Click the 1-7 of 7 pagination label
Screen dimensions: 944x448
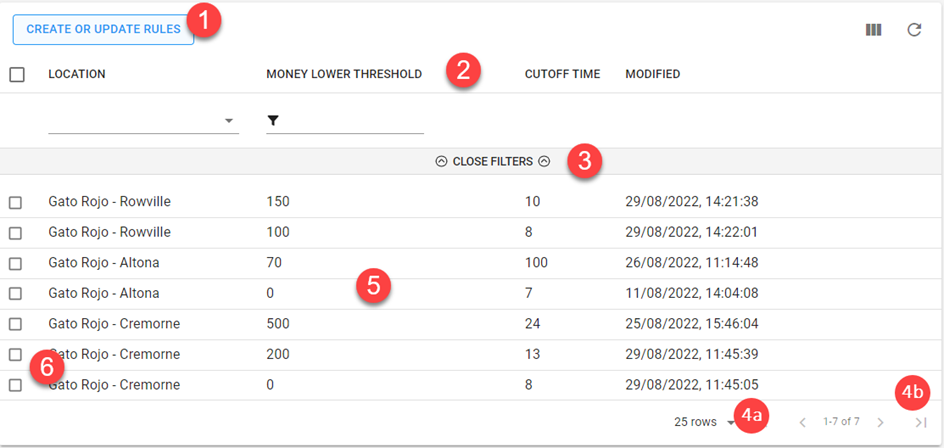(841, 422)
